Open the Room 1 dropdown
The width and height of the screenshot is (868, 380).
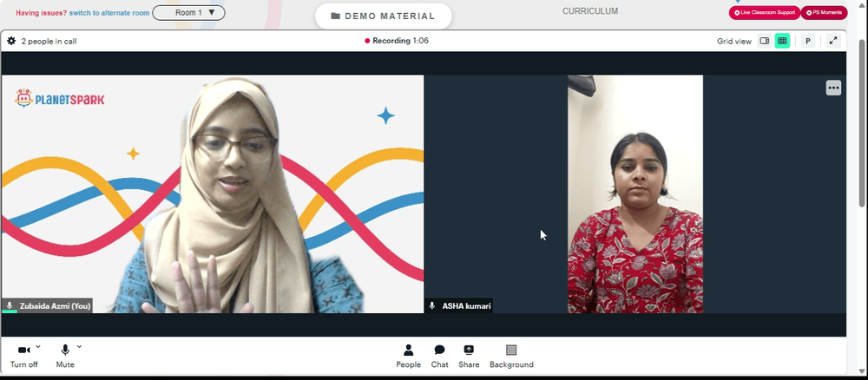[x=188, y=13]
